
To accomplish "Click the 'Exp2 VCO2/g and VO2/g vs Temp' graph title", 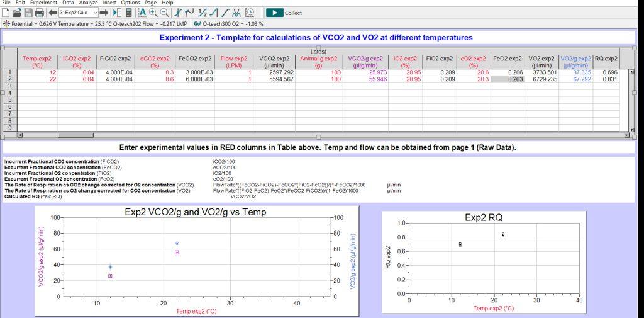I will 195,212.
